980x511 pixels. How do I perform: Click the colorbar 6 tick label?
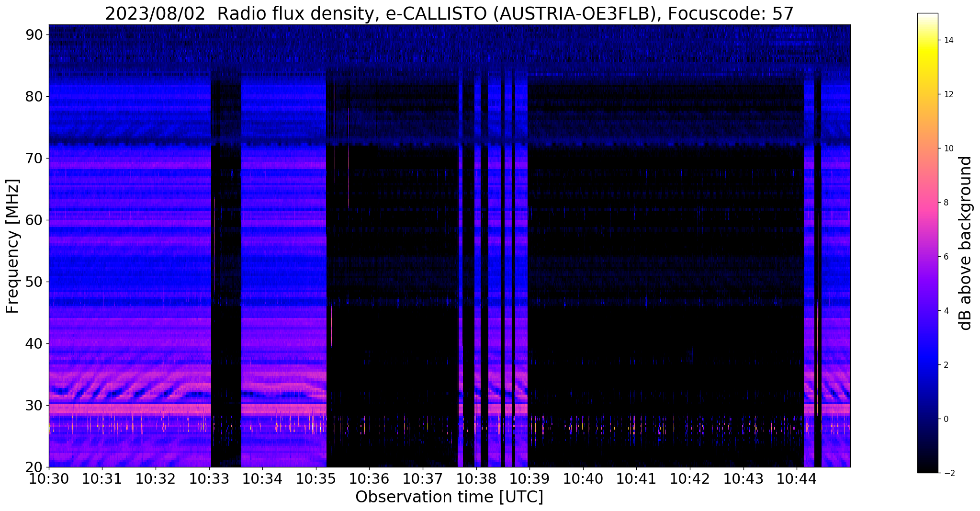[x=945, y=257]
